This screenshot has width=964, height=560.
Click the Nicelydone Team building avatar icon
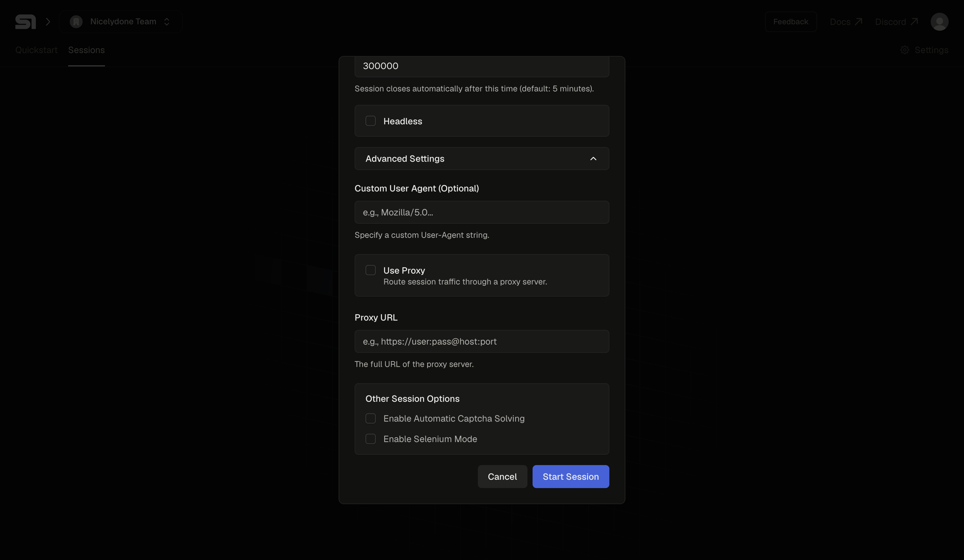point(76,22)
